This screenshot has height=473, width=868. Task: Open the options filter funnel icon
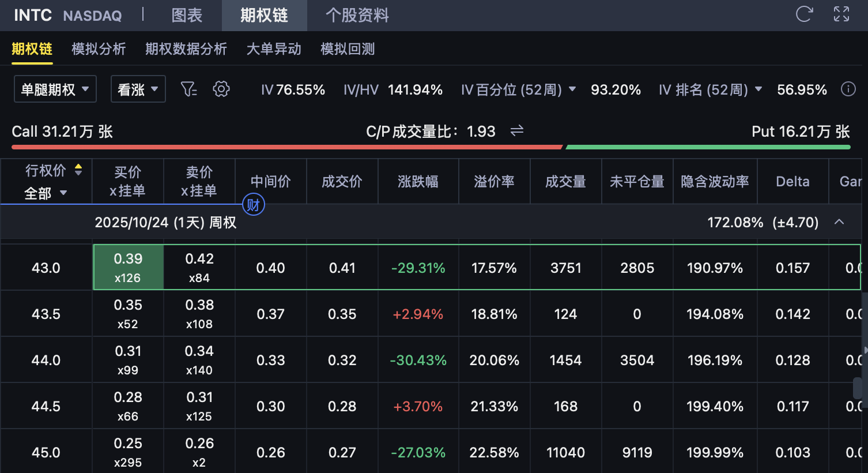click(x=188, y=89)
